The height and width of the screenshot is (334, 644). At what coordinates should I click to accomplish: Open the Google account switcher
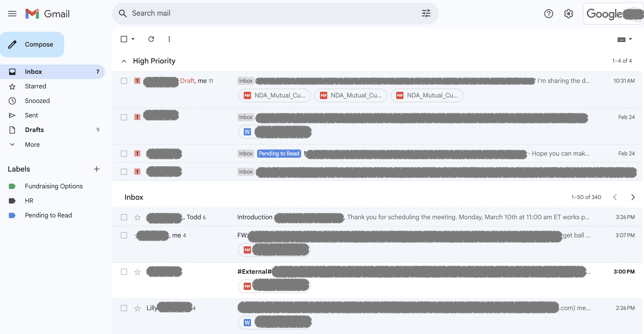pyautogui.click(x=613, y=14)
